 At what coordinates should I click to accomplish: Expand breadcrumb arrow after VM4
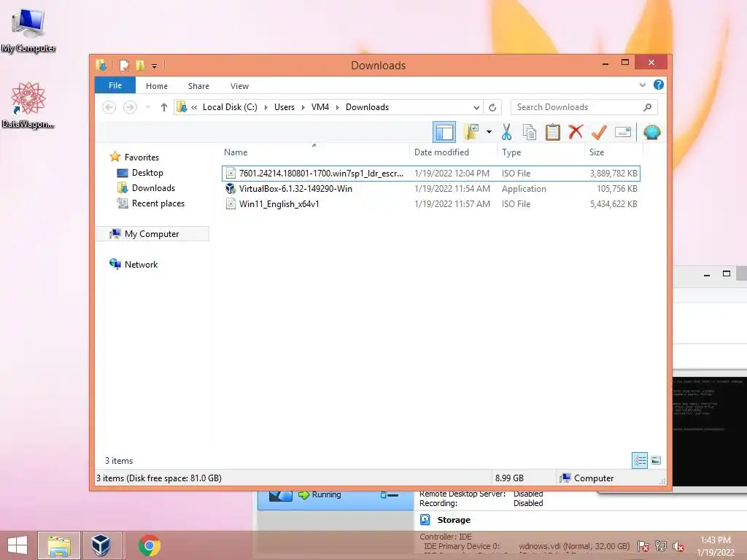[337, 108]
